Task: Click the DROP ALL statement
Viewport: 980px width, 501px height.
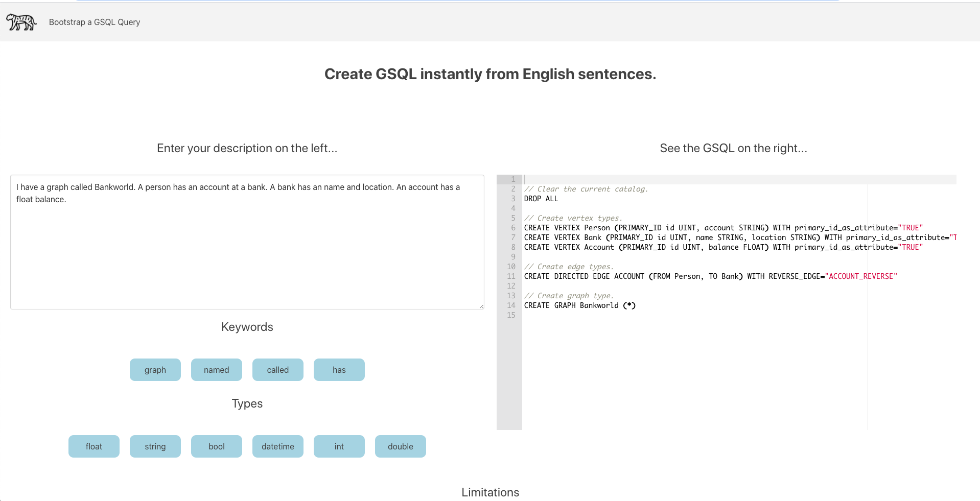Action: [541, 199]
